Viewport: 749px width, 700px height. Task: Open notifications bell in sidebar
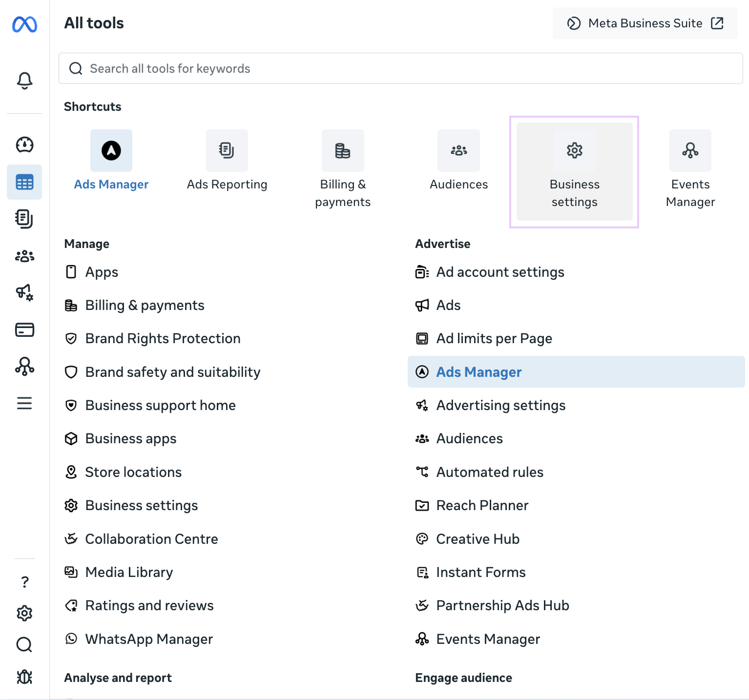click(x=24, y=81)
